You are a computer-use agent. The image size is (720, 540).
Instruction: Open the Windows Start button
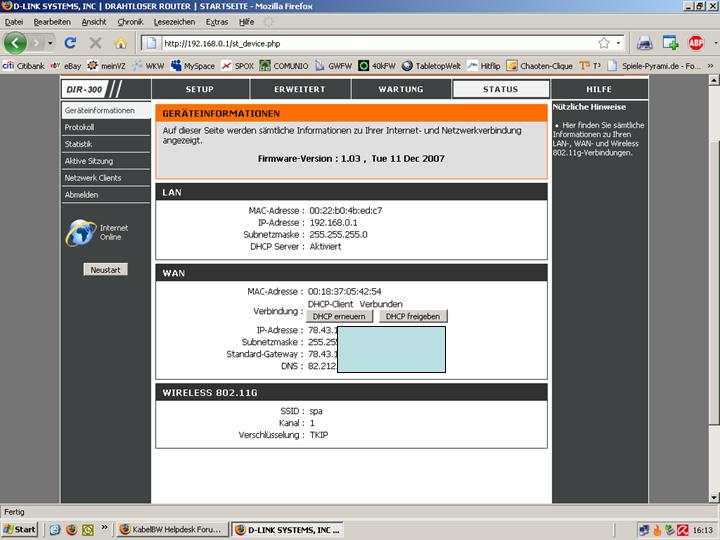[20, 529]
